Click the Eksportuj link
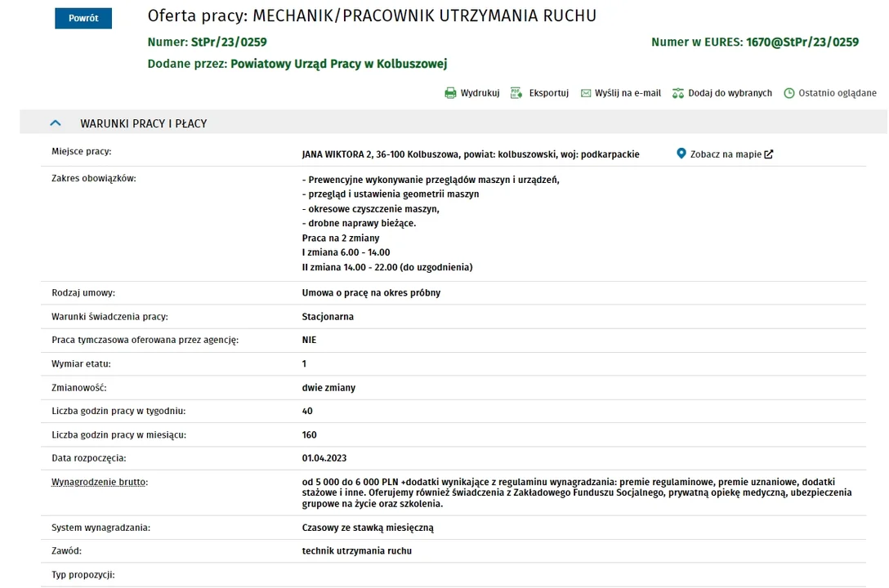The image size is (889, 588). [549, 93]
